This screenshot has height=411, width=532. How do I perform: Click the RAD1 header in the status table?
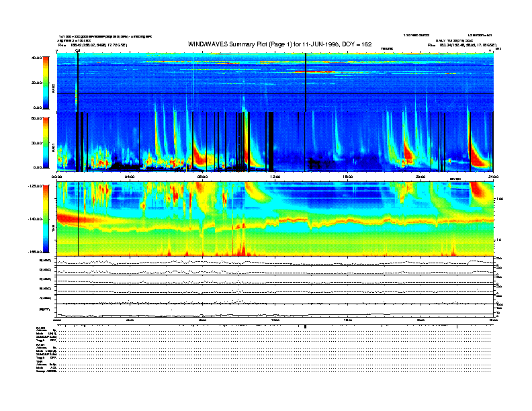(x=40, y=345)
